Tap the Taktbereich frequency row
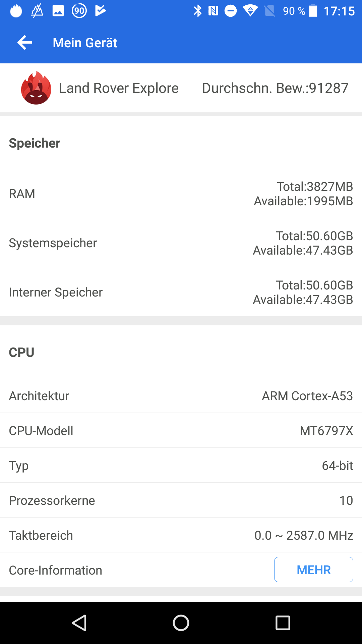The width and height of the screenshot is (362, 644). 181,535
